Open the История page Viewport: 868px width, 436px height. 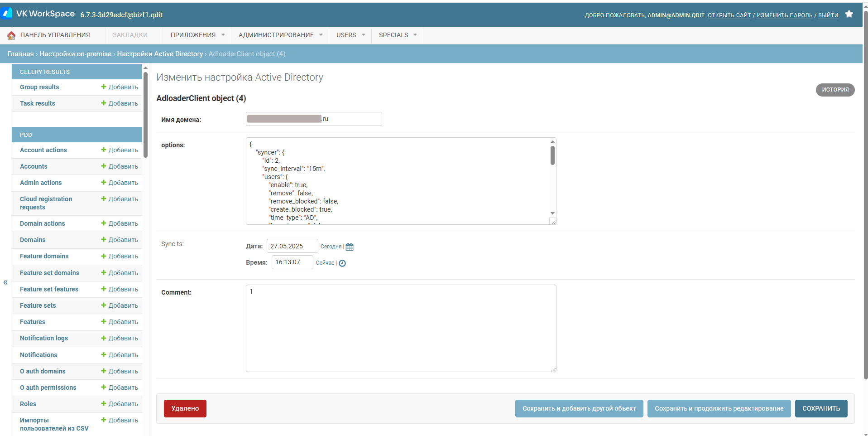tap(835, 90)
